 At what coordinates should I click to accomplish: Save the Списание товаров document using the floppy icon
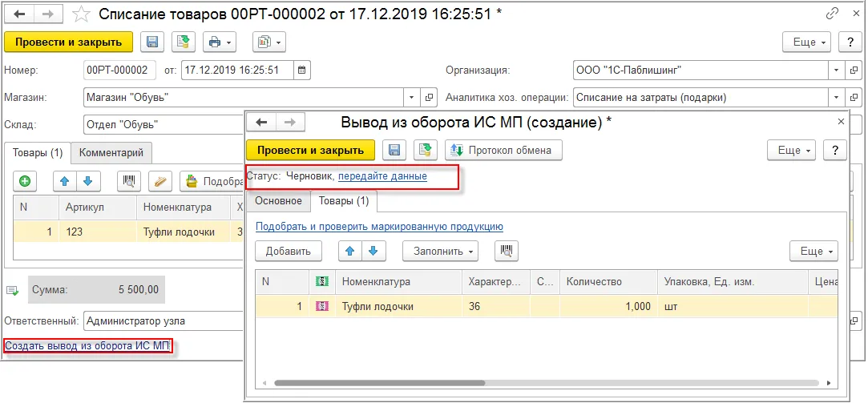point(152,42)
